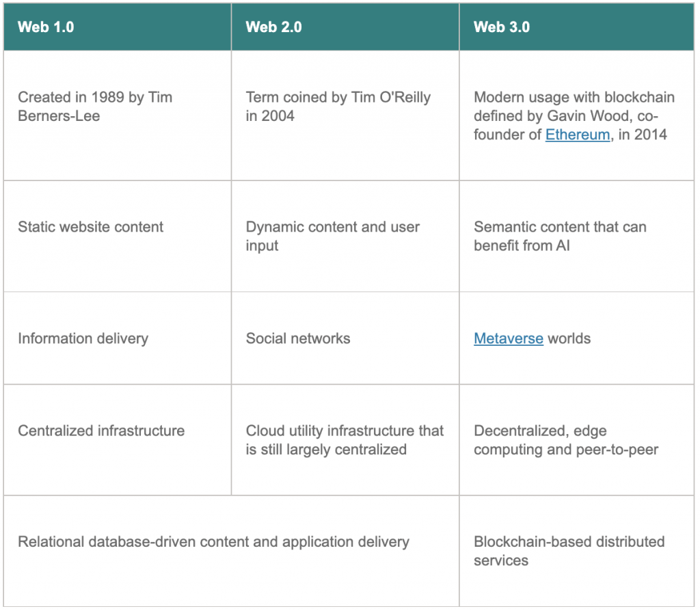Screen dimensions: 700x611
Task: Select 'Centralized infrastructure' cell
Action: 118,439
